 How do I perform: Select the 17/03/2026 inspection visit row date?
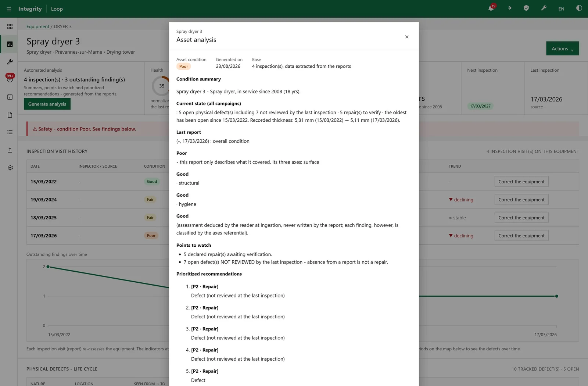tap(43, 236)
